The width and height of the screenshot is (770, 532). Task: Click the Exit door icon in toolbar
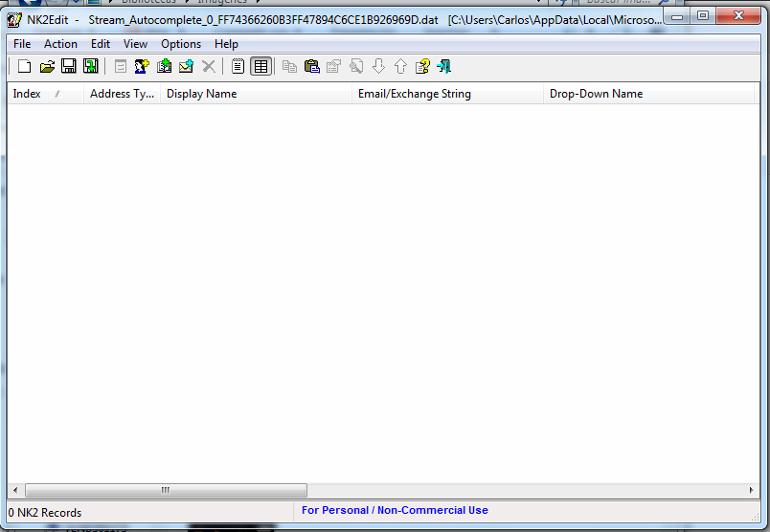tap(444, 66)
